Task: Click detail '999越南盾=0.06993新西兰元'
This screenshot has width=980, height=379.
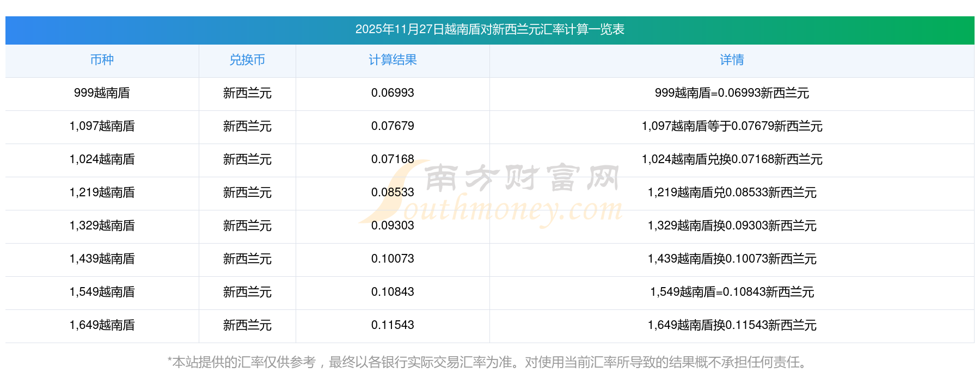Action: 732,93
